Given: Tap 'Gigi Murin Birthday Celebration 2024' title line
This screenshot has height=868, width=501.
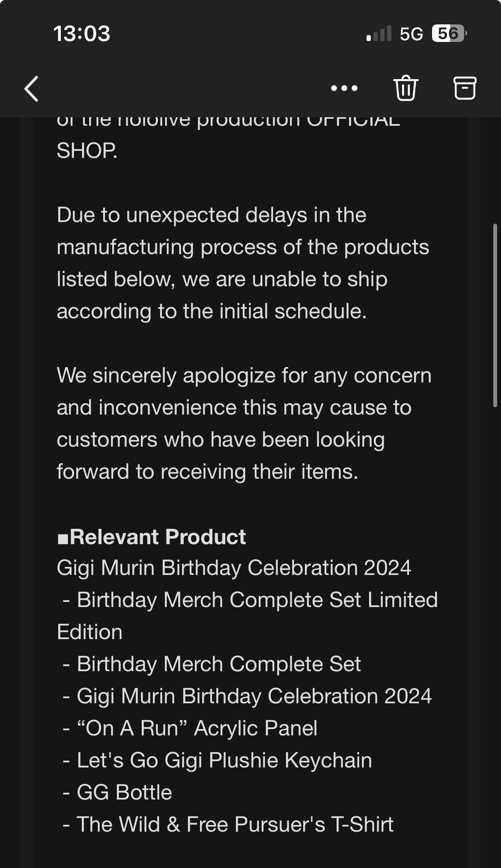Looking at the screenshot, I should click(x=234, y=568).
